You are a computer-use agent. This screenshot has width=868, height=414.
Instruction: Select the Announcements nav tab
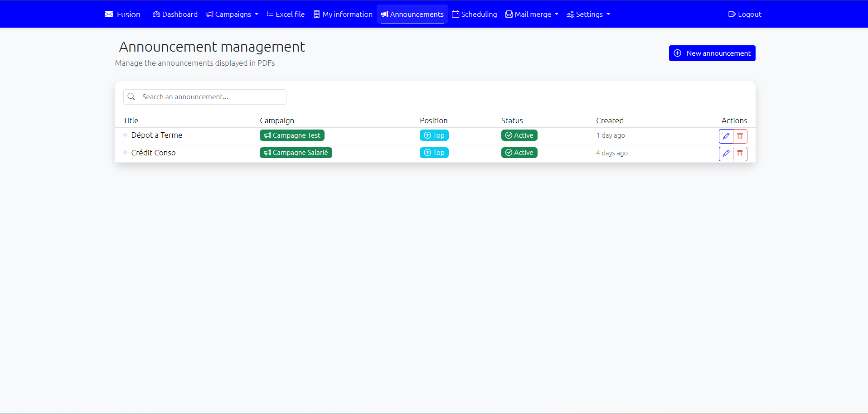coord(412,14)
